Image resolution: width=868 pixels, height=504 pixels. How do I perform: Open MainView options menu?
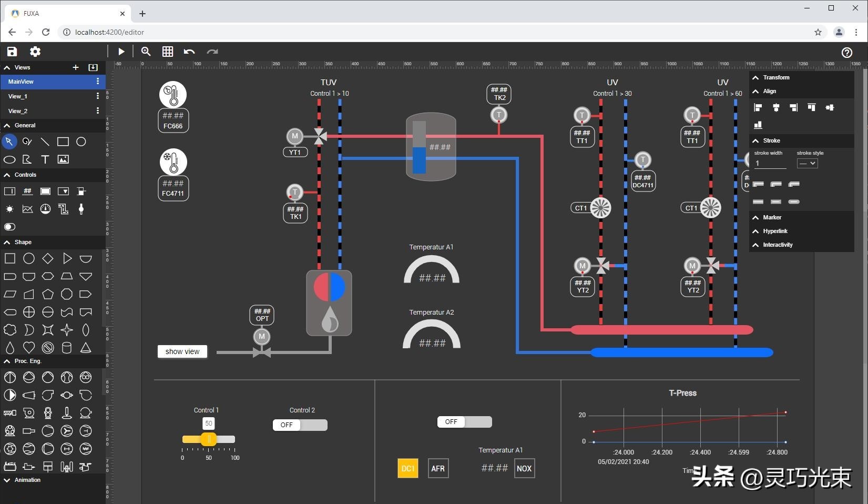[98, 82]
